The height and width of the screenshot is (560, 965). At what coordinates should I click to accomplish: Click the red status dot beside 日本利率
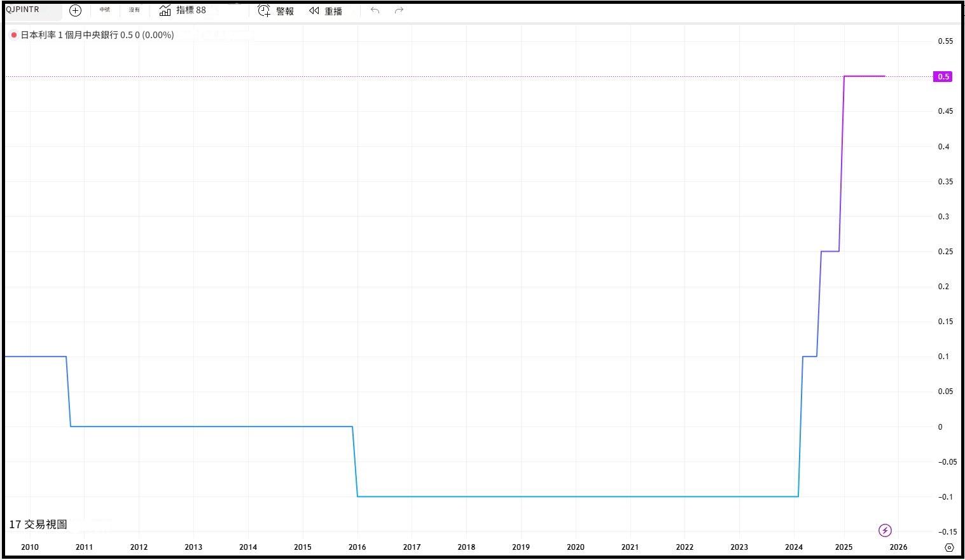tap(14, 35)
